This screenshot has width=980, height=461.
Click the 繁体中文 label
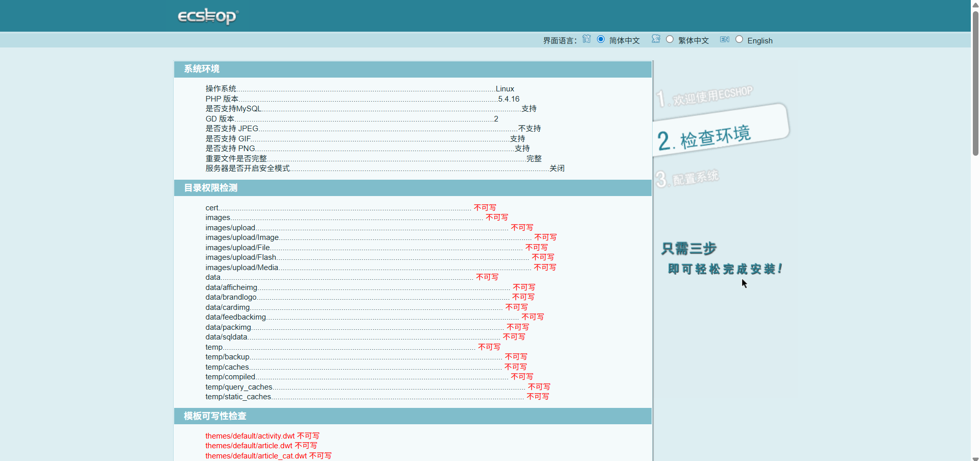point(694,41)
